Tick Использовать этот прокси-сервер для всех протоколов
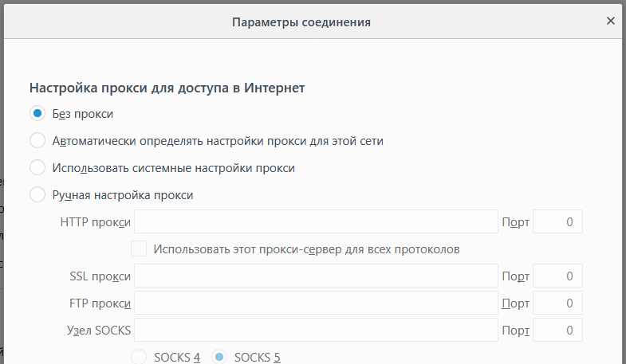 139,249
